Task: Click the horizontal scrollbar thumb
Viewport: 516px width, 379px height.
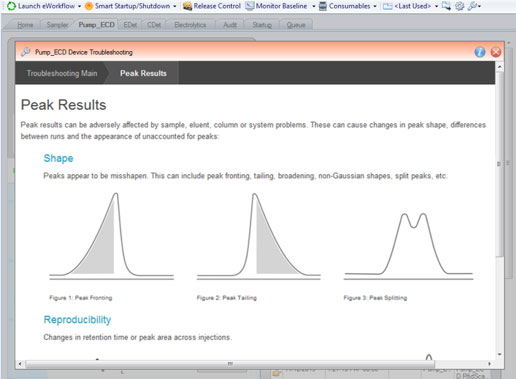Action: pos(230,364)
